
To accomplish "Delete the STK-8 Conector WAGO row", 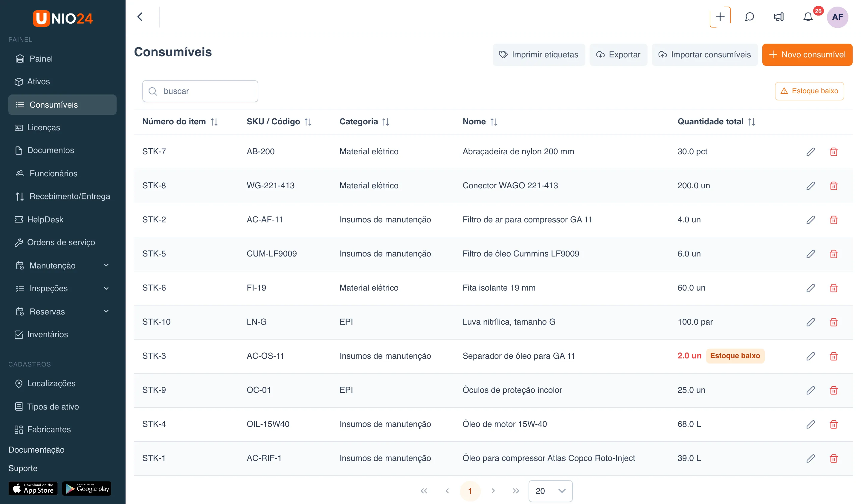I will click(x=834, y=186).
